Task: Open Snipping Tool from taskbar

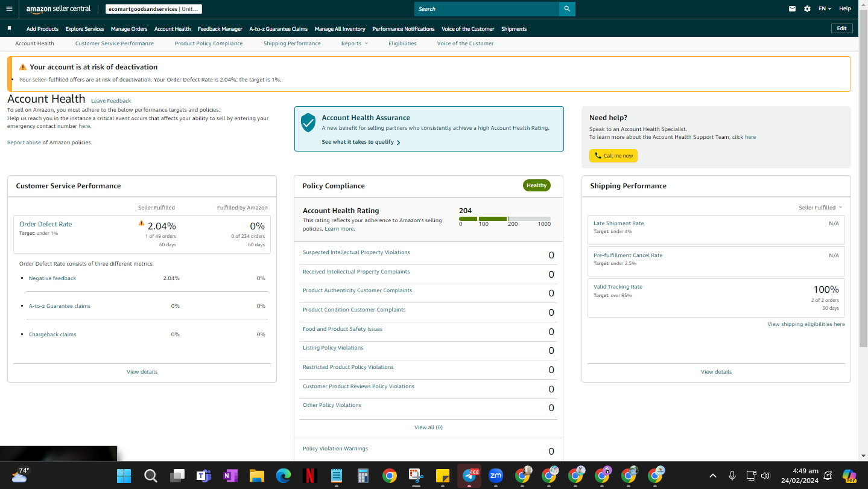Action: [x=416, y=476]
